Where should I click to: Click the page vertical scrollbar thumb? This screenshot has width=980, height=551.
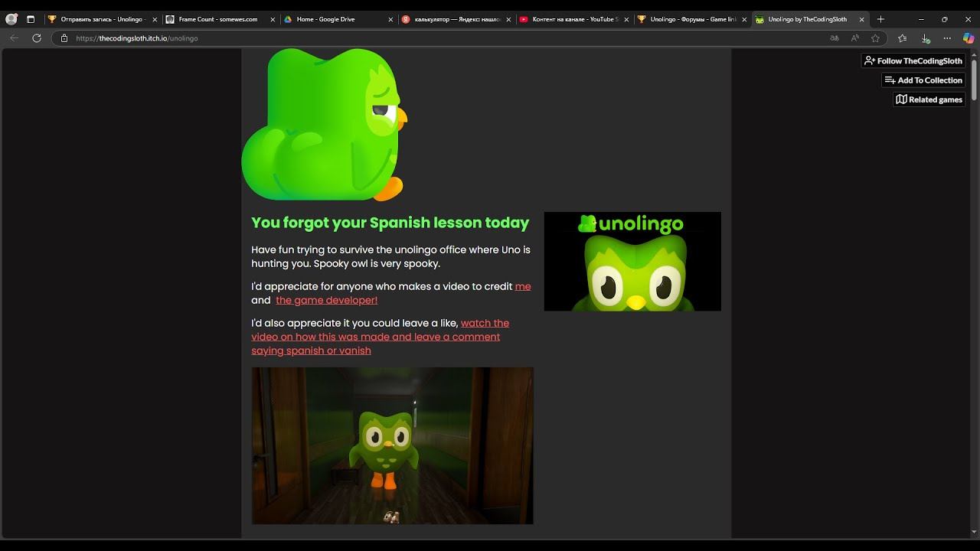[x=974, y=80]
